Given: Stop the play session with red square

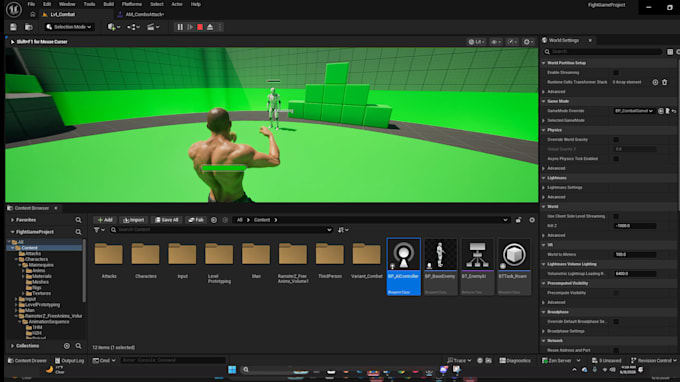Looking at the screenshot, I should click(x=200, y=27).
